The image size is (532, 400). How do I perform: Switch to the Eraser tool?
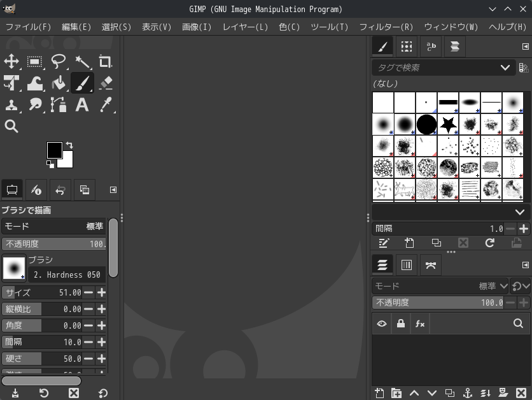[105, 83]
